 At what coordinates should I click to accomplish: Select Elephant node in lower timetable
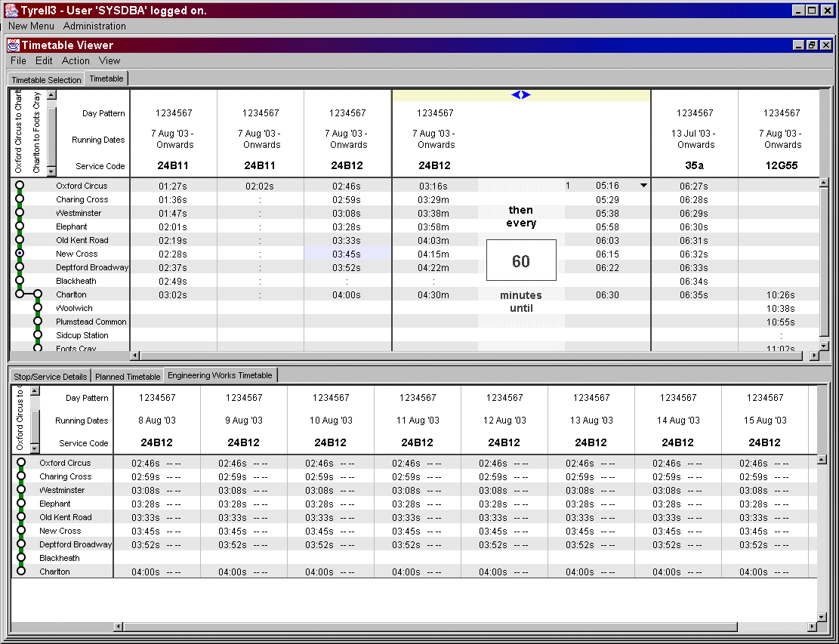click(x=21, y=503)
